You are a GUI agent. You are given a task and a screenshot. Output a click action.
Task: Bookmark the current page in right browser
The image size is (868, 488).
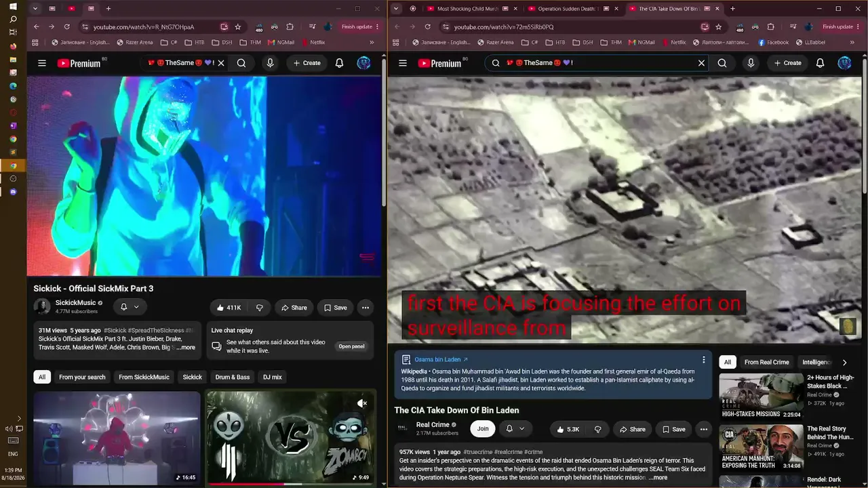point(719,27)
